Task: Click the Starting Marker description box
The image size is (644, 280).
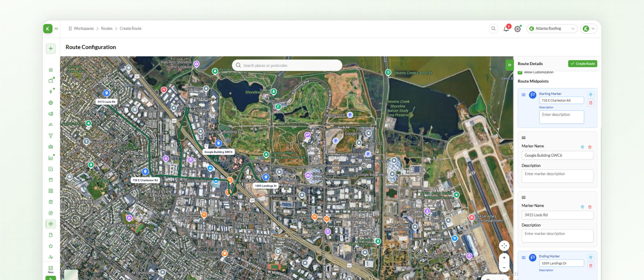Action: pos(561,117)
